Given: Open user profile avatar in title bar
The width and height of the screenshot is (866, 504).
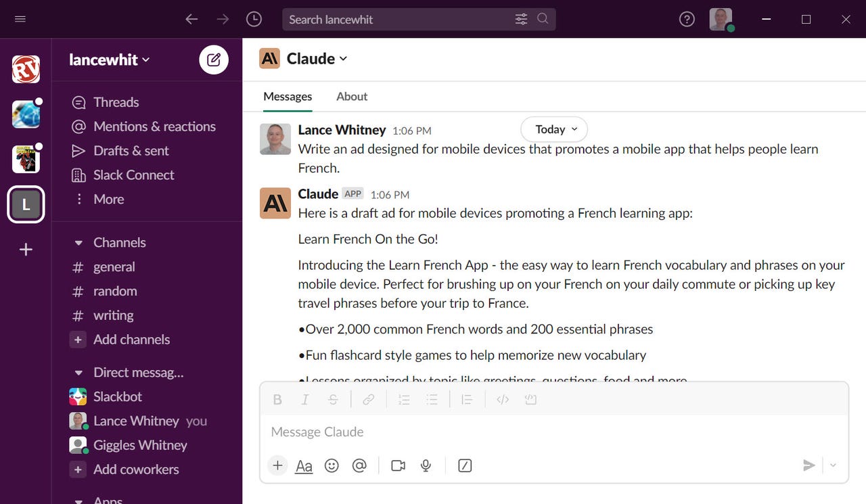Looking at the screenshot, I should [x=721, y=19].
